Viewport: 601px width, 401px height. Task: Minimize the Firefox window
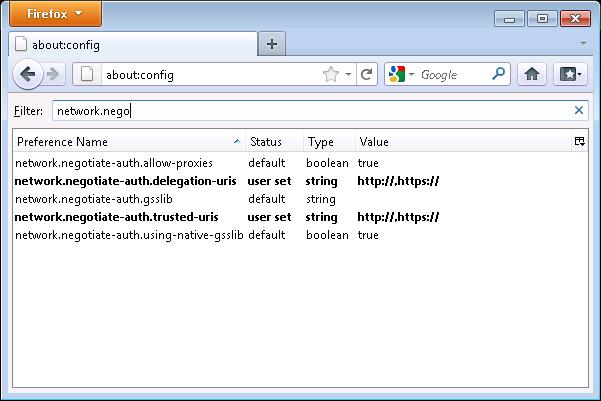(509, 18)
